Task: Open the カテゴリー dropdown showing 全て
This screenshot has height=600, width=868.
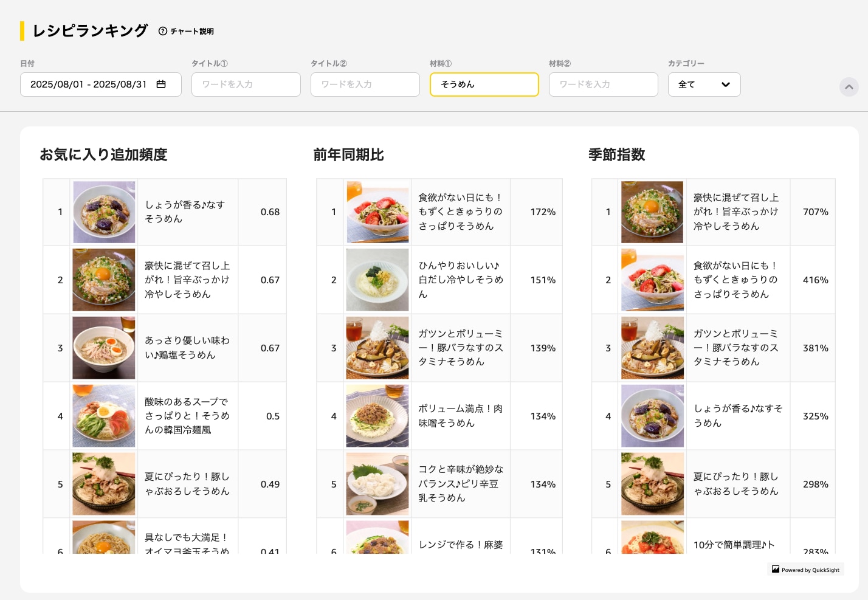Action: pyautogui.click(x=704, y=84)
